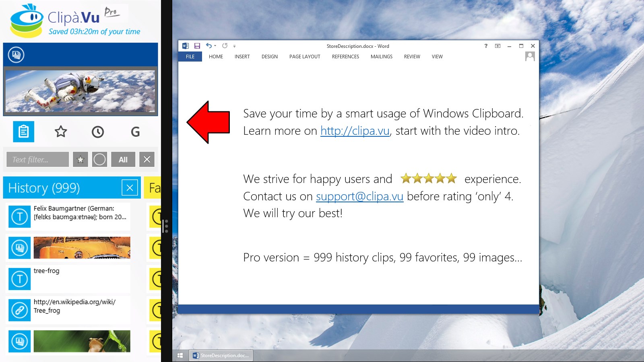Click the Wikipedia Tree_frog link clip icon
644x362 pixels.
coord(19,310)
